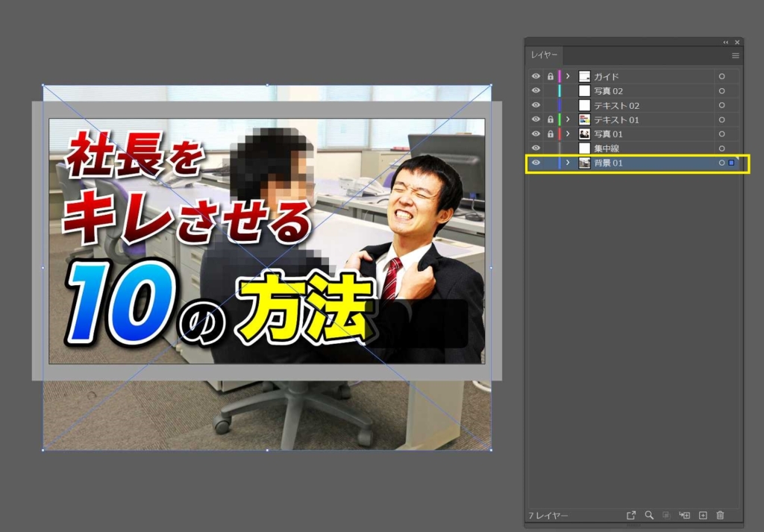Select the 写真 01 layer name
This screenshot has width=764, height=532.
[608, 134]
